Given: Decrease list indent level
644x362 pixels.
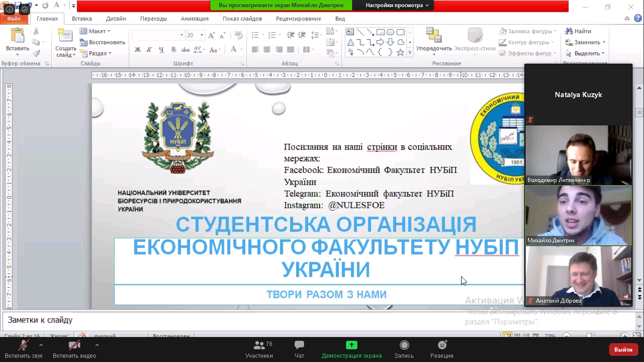Looking at the screenshot, I should (290, 35).
